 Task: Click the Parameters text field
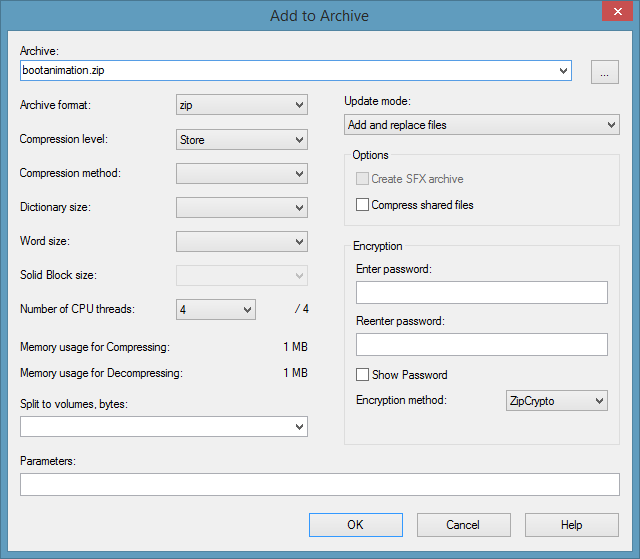point(319,485)
